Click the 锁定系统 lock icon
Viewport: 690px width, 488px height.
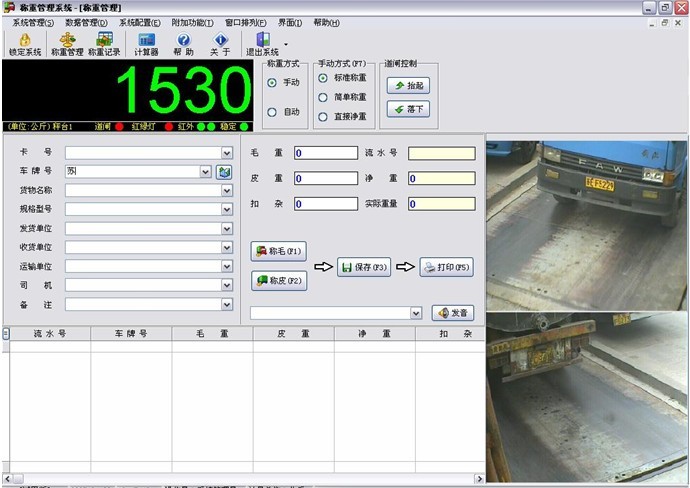tap(25, 40)
